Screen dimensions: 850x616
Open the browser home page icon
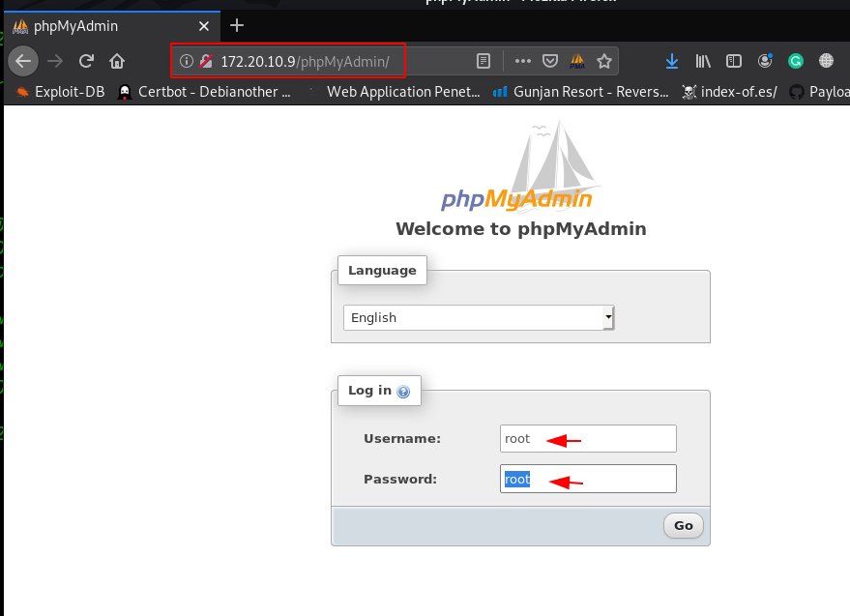[x=117, y=61]
